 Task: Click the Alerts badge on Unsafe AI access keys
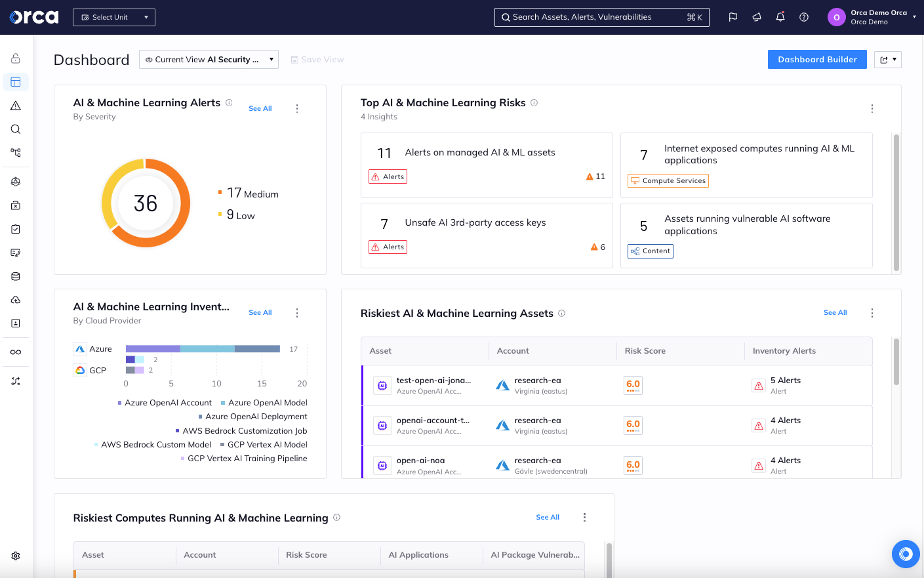coord(388,247)
